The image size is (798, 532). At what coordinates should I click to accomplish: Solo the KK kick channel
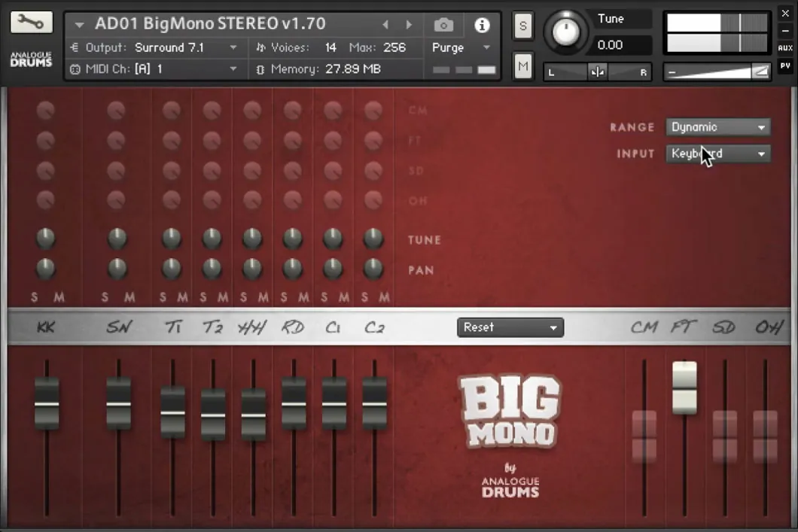coord(34,297)
